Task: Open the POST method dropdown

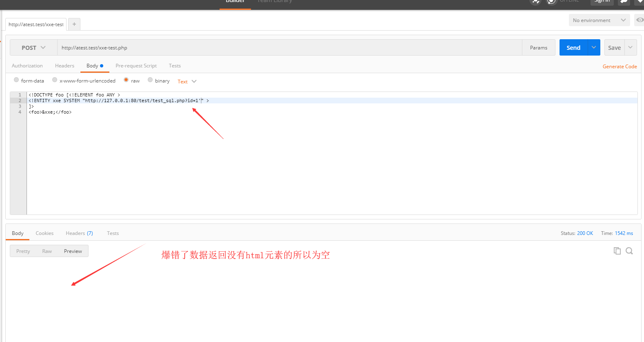Action: pyautogui.click(x=33, y=48)
